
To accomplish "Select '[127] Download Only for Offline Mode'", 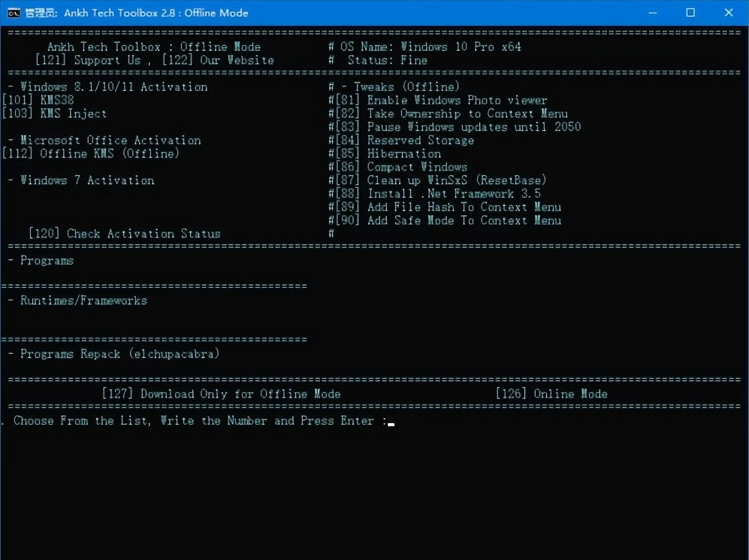I will pos(221,393).
